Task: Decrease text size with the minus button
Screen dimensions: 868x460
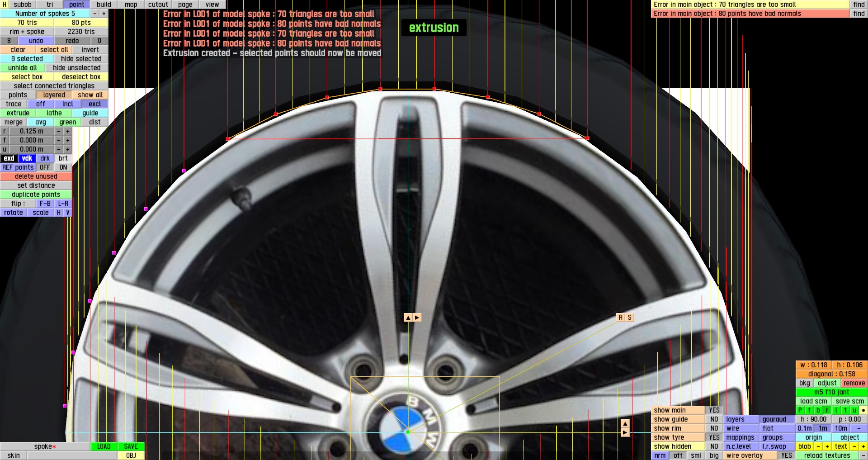Action: click(854, 446)
